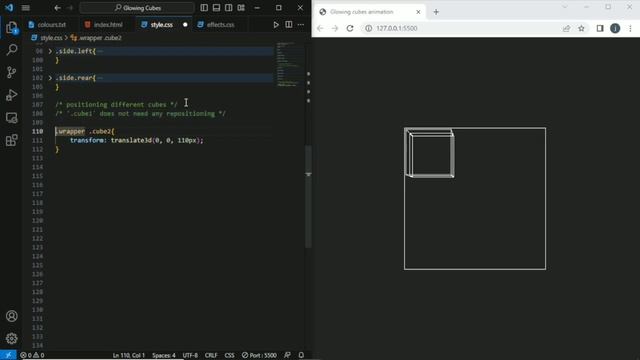The image size is (640, 360).
Task: Click the Port: 5500 Live Server status item
Action: [259, 355]
